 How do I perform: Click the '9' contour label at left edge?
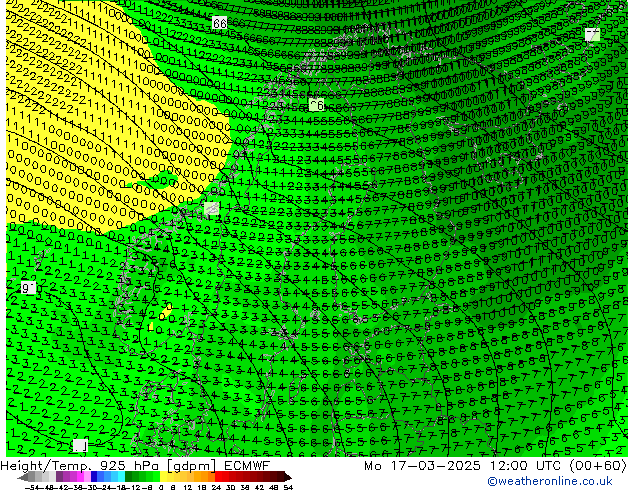click(27, 288)
